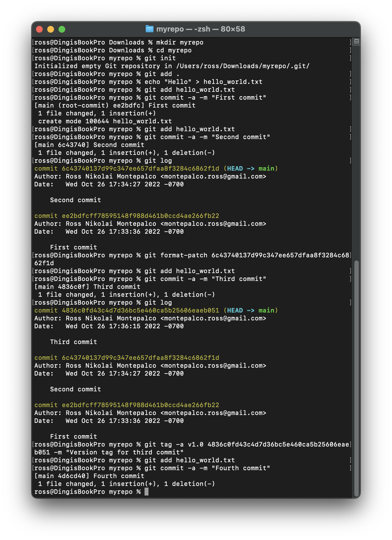Click the block cursor at the last prompt
This screenshot has width=392, height=540.
click(146, 492)
